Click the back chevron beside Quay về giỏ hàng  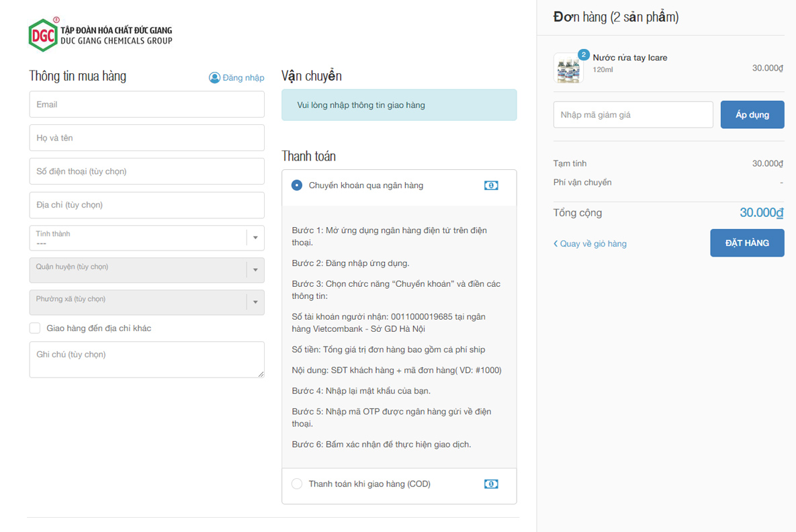click(x=556, y=244)
